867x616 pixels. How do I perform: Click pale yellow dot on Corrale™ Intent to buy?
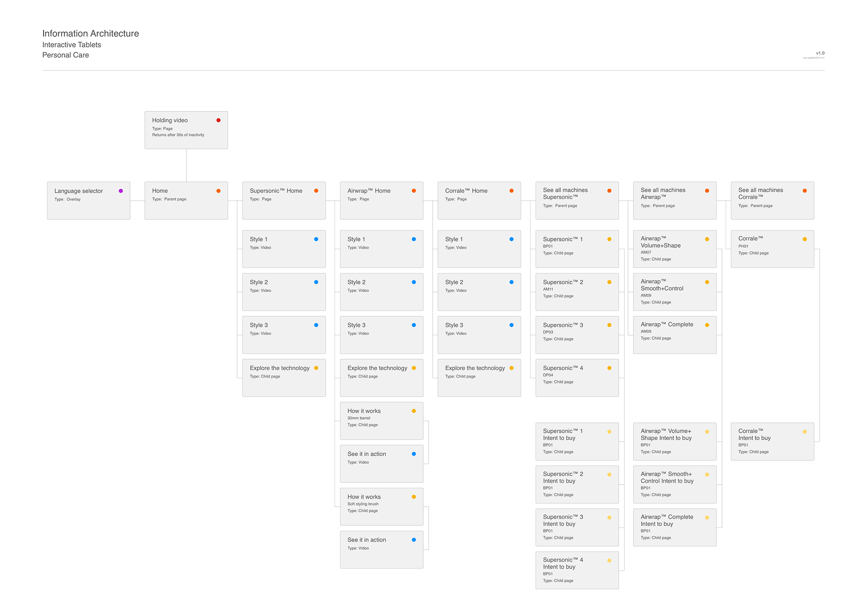805,432
